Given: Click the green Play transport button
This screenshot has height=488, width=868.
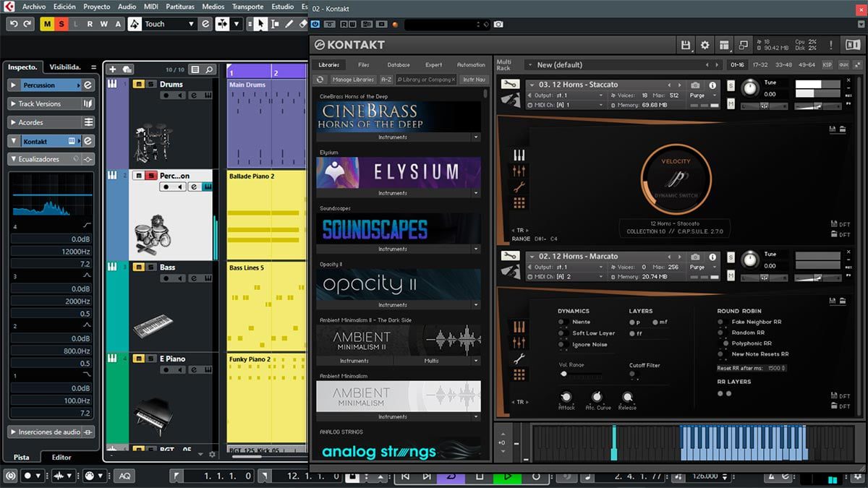Looking at the screenshot, I should coord(507,476).
